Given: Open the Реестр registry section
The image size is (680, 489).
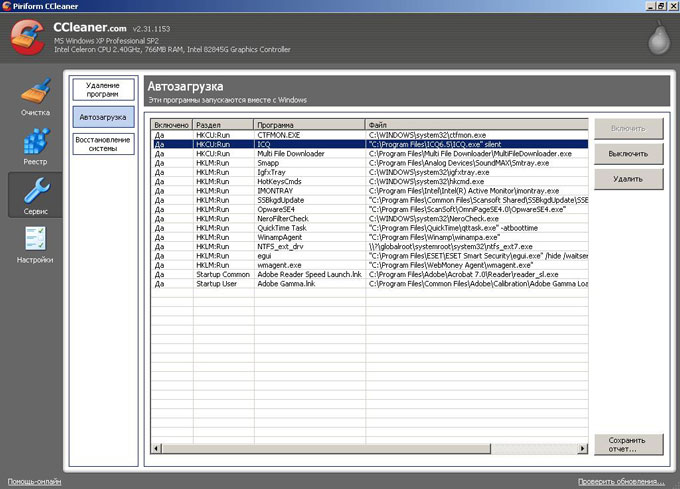Looking at the screenshot, I should point(36,147).
